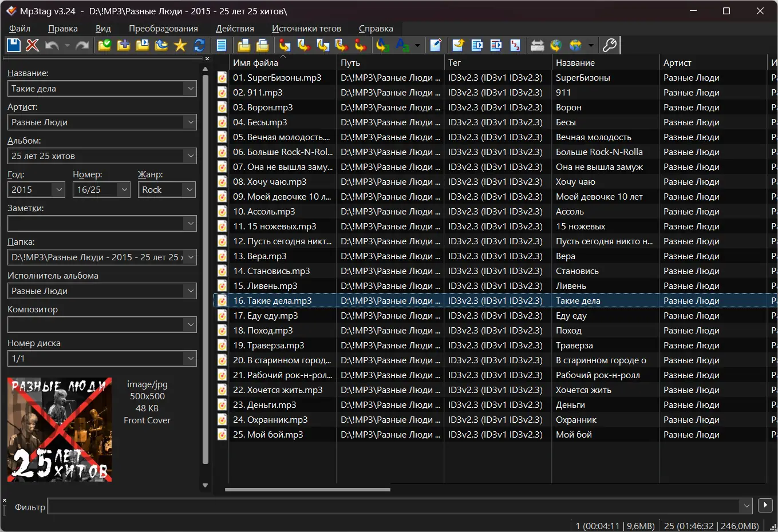The image size is (778, 532).
Task: Click the tag panel vertical scrollbar
Action: click(206, 269)
